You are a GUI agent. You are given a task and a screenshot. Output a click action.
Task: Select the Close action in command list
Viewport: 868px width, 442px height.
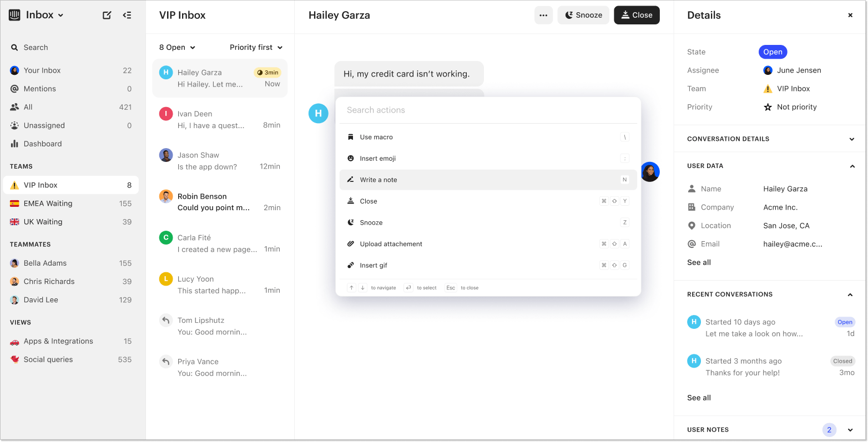click(488, 201)
